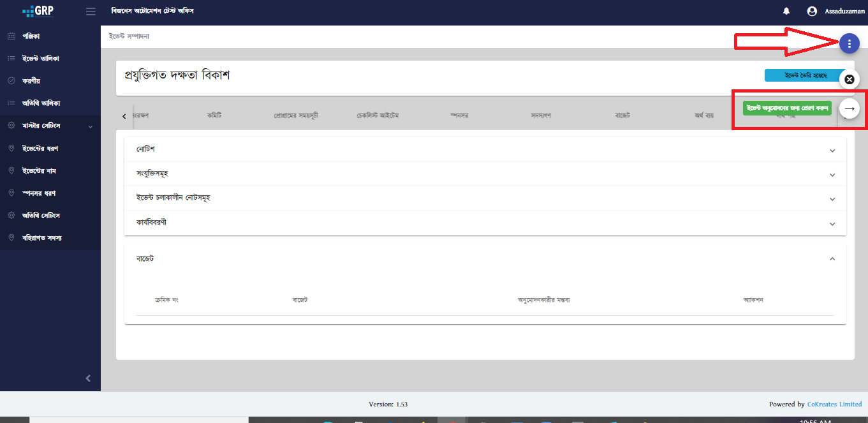Click the gear icon beside অতিথি সেটিংস
868x423 pixels.
(11, 216)
